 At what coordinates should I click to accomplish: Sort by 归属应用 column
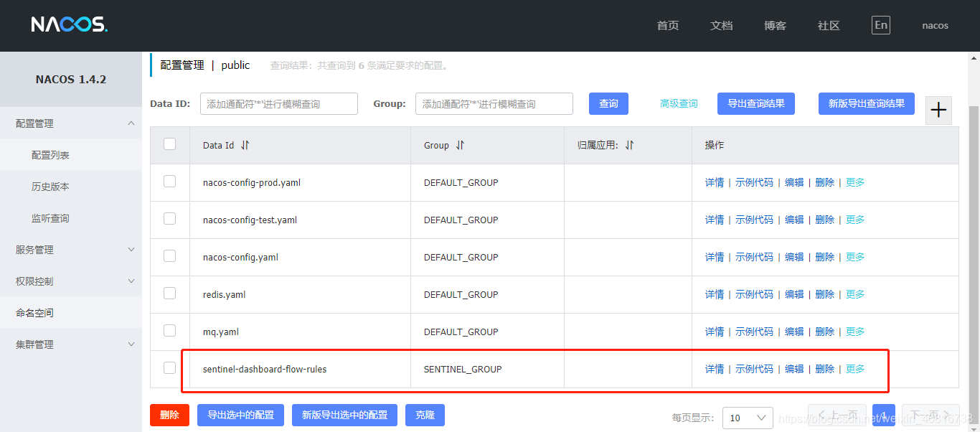pos(629,145)
